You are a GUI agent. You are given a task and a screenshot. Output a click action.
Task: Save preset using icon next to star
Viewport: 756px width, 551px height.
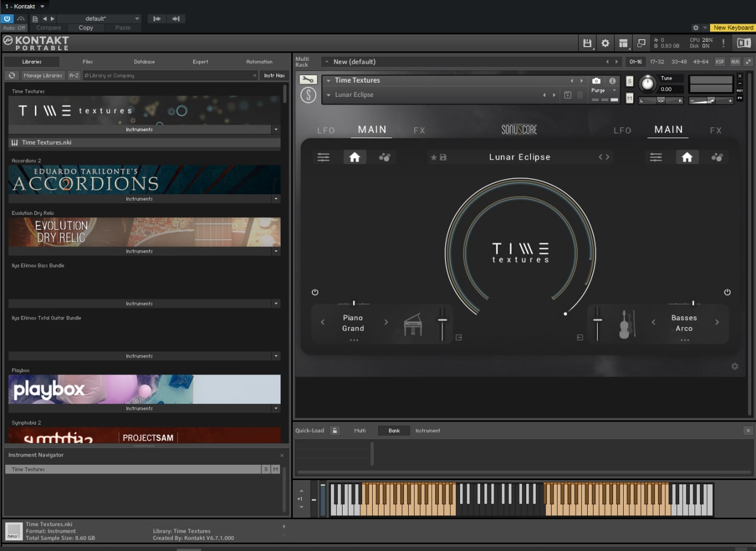pos(443,158)
